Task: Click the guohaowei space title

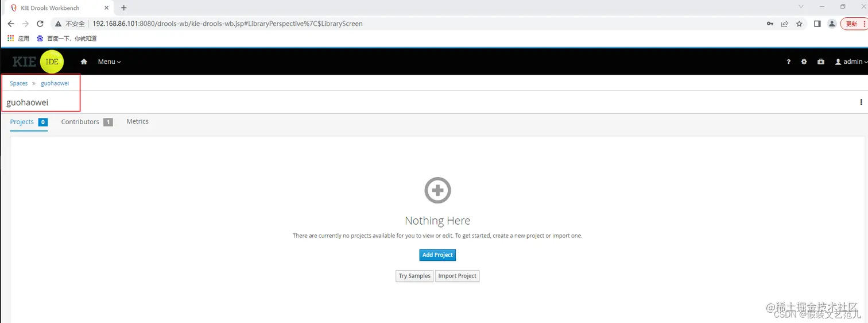Action: pos(27,102)
